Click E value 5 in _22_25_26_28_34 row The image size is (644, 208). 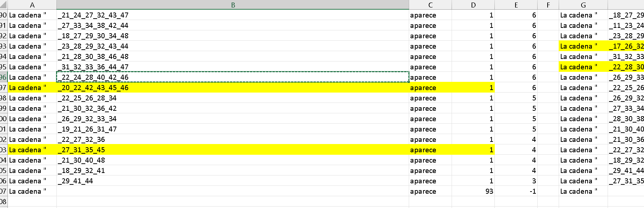coord(516,98)
